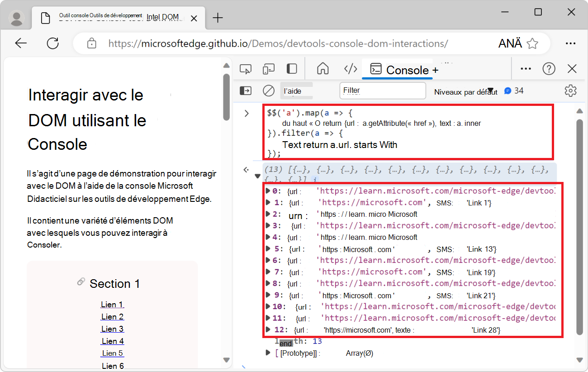Expand array item 1 with Link 1
This screenshot has width=588, height=372.
268,202
